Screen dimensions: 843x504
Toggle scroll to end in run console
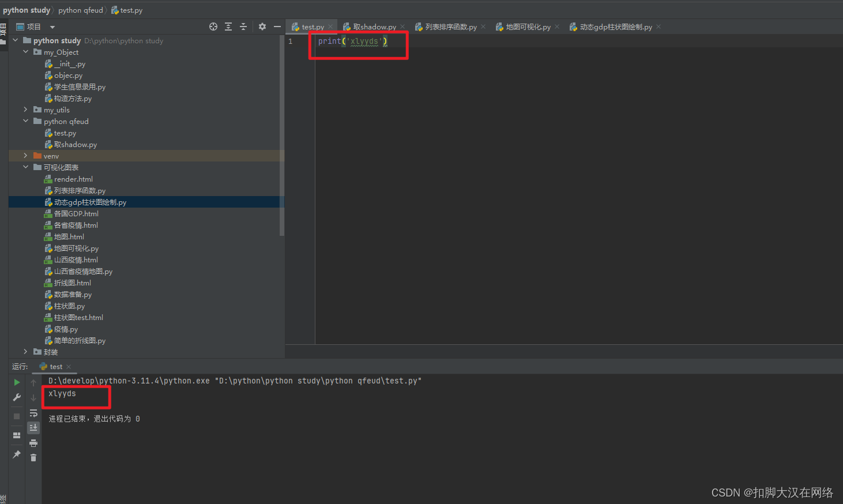tap(33, 427)
